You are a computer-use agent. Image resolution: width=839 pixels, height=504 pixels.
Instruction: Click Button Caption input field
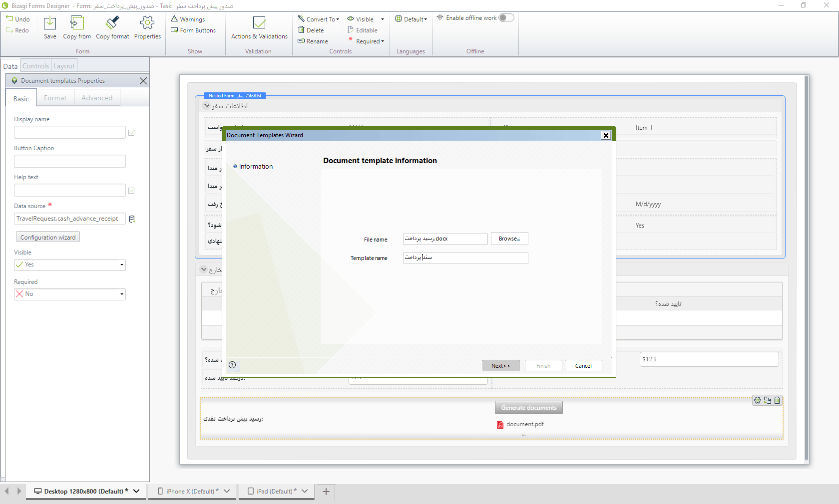pos(70,161)
